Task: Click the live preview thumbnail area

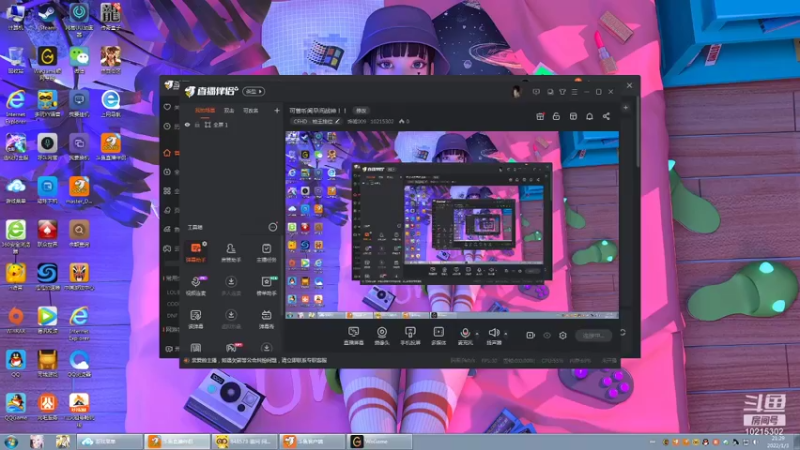Action: click(x=452, y=225)
